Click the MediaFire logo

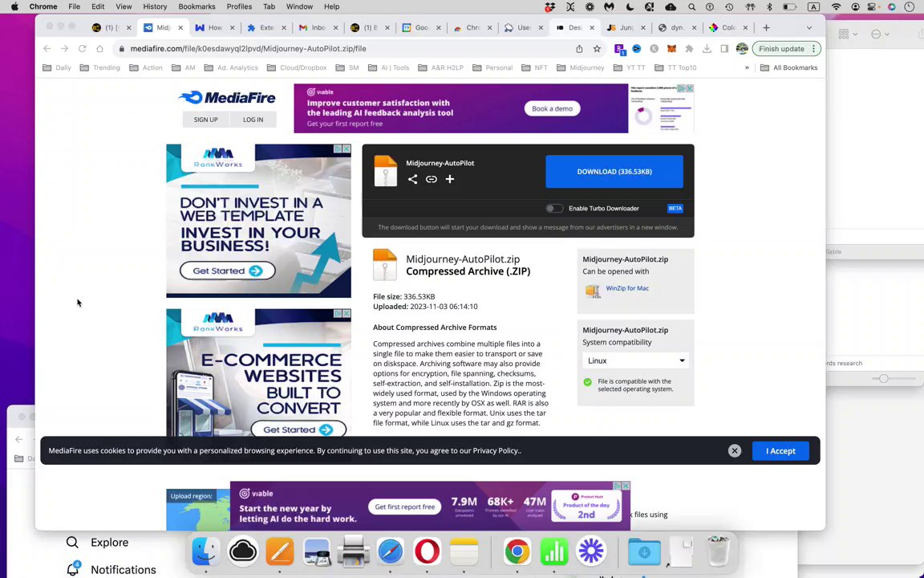(227, 98)
